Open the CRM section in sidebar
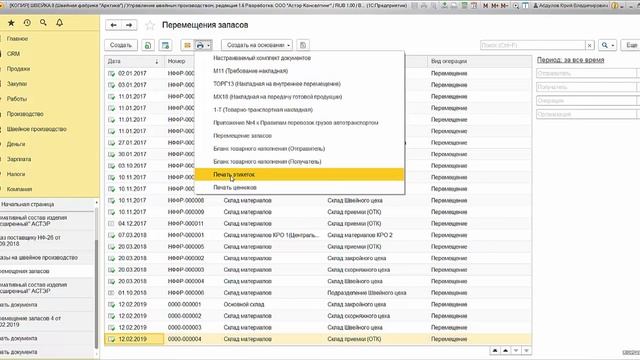640x360 pixels. coord(13,54)
